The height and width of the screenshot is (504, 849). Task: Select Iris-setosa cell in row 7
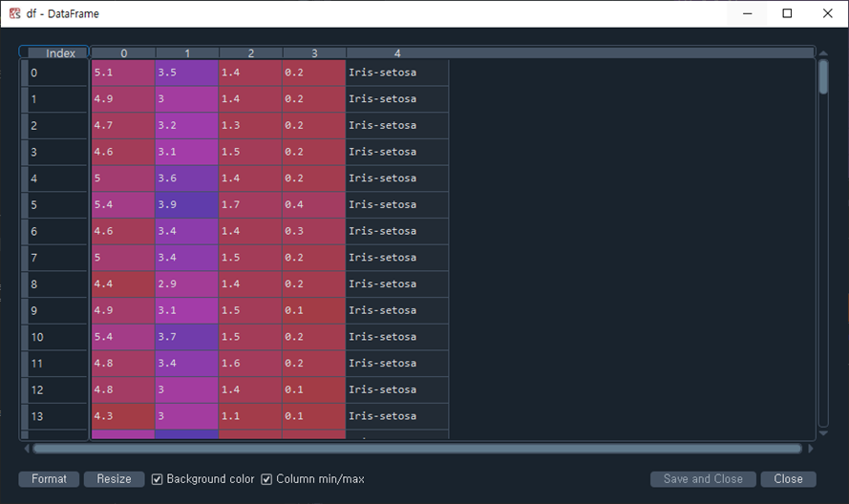[397, 258]
